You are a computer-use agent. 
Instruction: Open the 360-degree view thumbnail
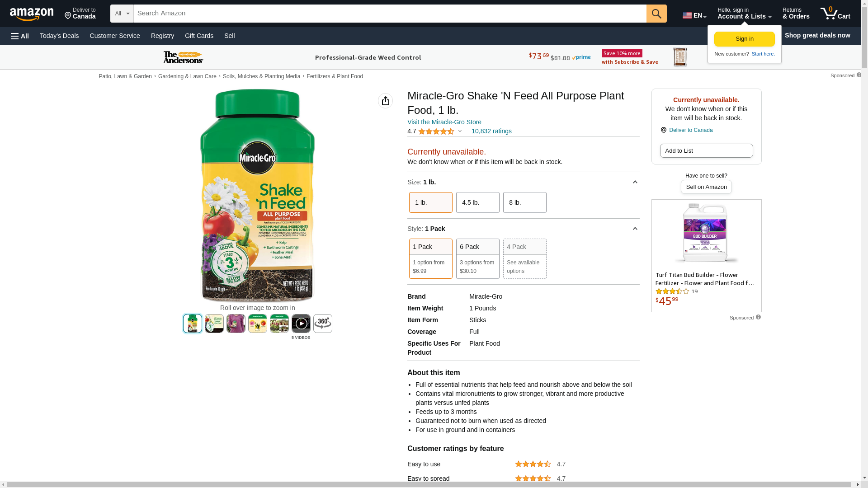[x=322, y=324]
